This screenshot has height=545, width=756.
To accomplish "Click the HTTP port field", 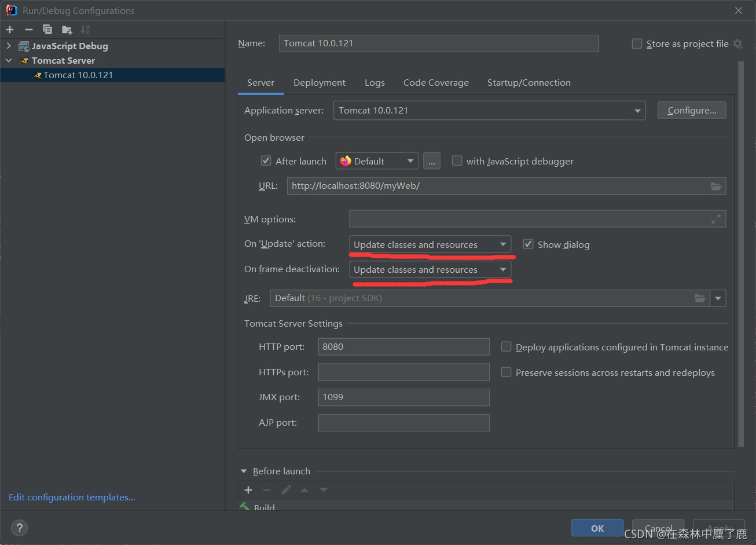I will pyautogui.click(x=403, y=347).
